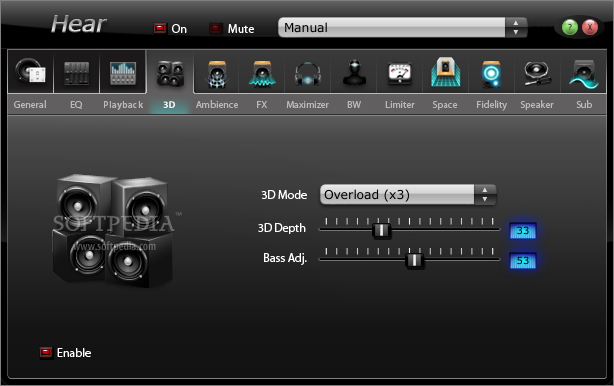614x386 pixels.
Task: Switch to the Maximizer tab label
Action: [307, 105]
